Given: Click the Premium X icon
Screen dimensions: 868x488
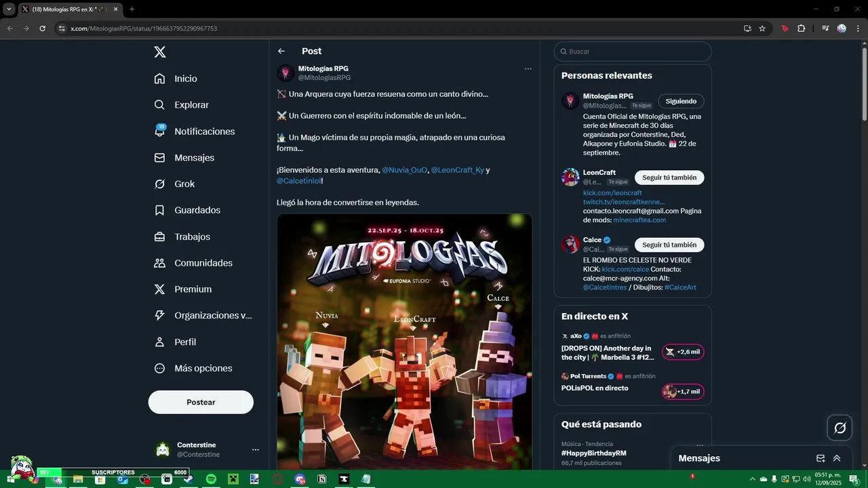Looking at the screenshot, I should click(x=159, y=289).
